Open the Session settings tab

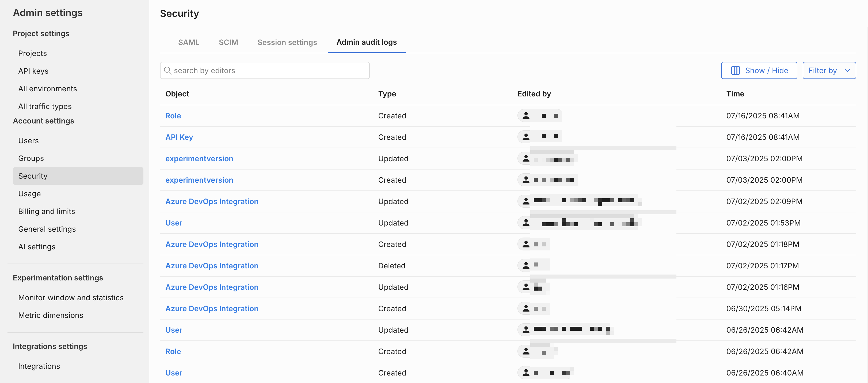pos(287,42)
